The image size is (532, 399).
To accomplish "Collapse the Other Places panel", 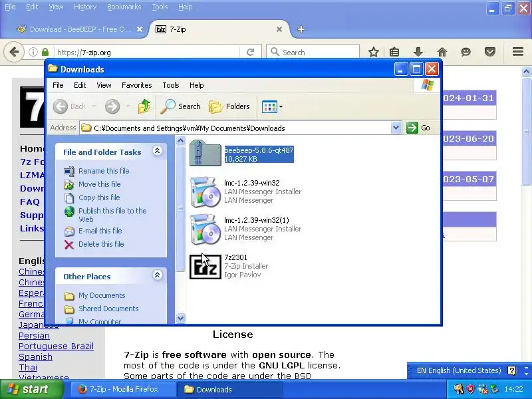I will tap(157, 275).
